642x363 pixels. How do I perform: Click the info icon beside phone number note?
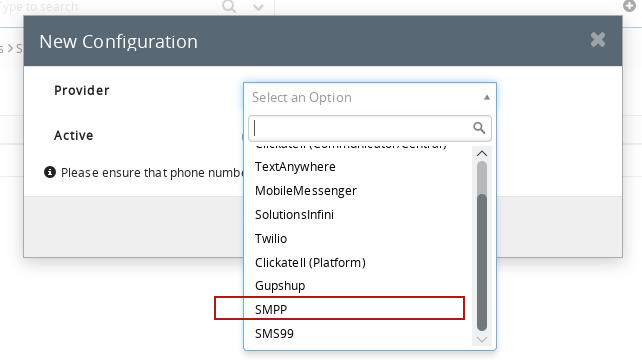(x=50, y=172)
